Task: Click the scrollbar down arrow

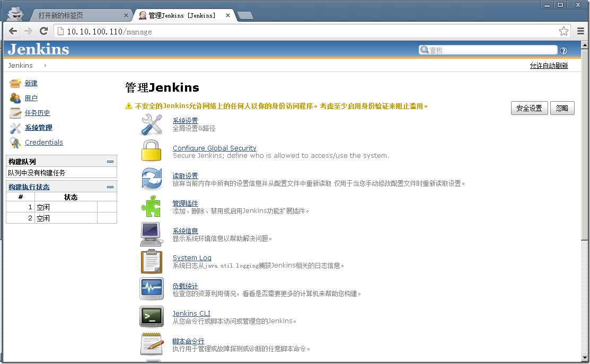Action: pos(584,358)
